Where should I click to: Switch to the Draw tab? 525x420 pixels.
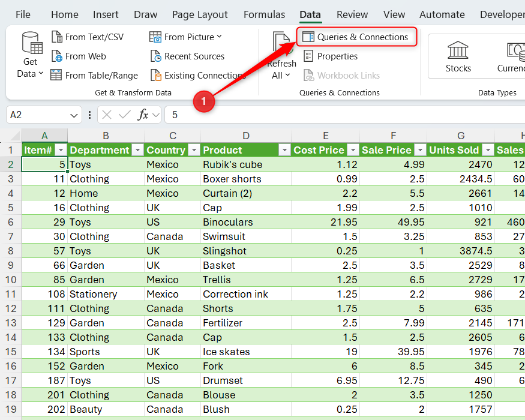pos(145,14)
